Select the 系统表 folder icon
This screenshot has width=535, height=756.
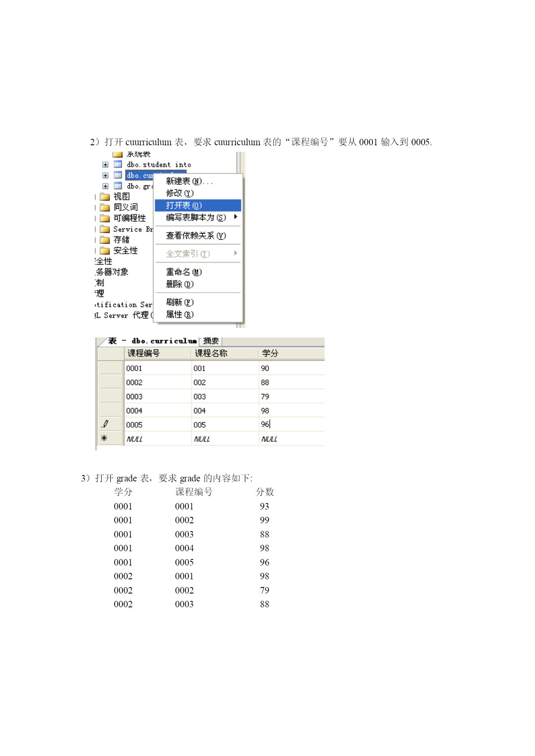point(118,154)
